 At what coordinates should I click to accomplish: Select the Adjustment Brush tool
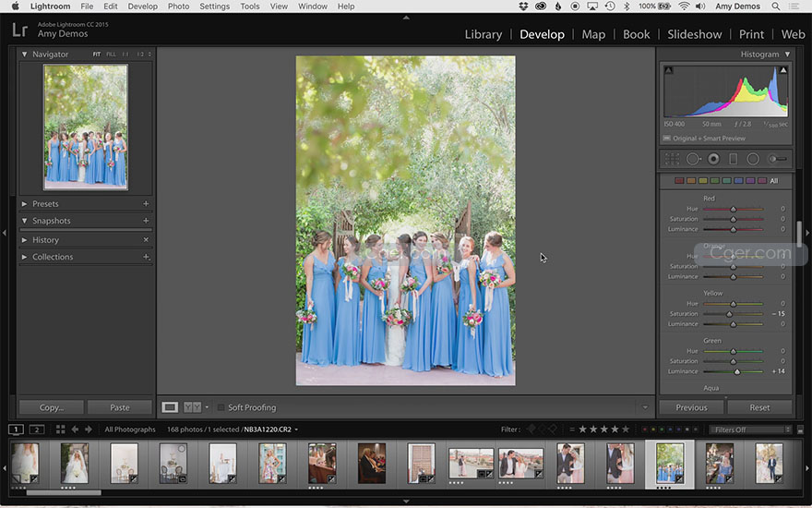[x=777, y=159]
